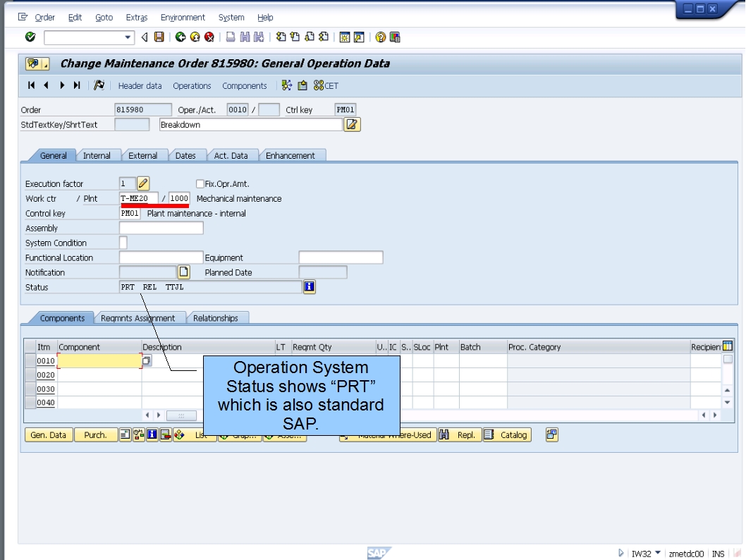746x560 pixels.
Task: Click the Save icon in the toolbar
Action: tap(161, 37)
